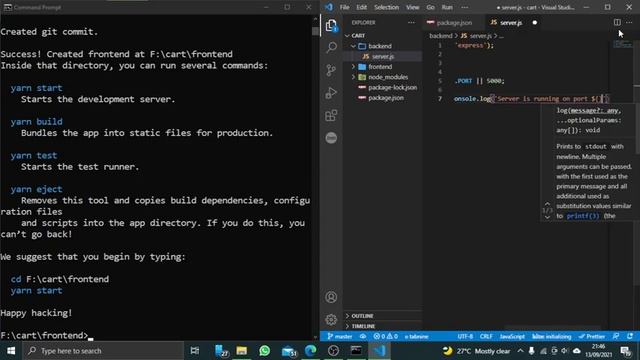Open File Explorer from the taskbar
Image resolution: width=640 pixels, height=360 pixels.
point(242,351)
